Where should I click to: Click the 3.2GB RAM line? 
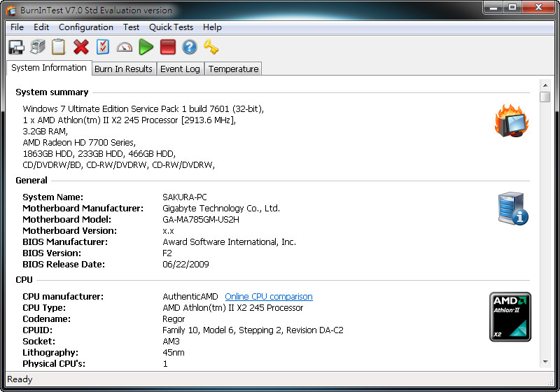coord(45,132)
